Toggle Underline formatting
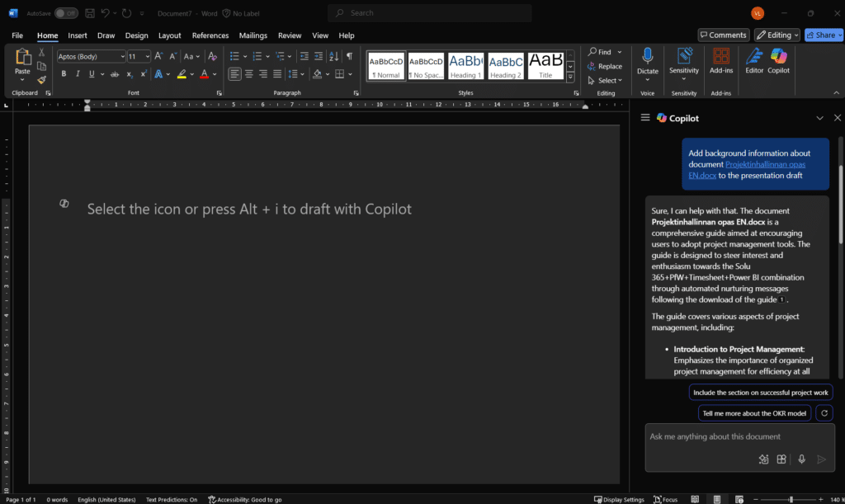The image size is (845, 504). (92, 73)
